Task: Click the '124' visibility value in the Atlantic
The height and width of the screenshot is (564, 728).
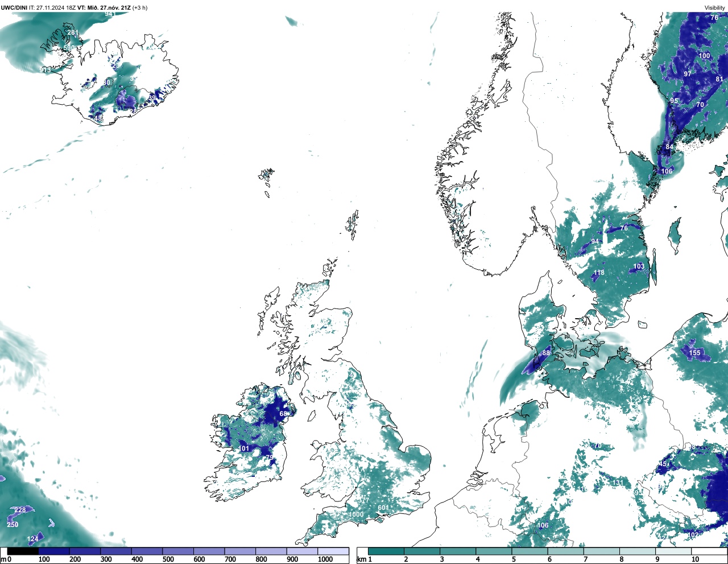Action: point(33,538)
